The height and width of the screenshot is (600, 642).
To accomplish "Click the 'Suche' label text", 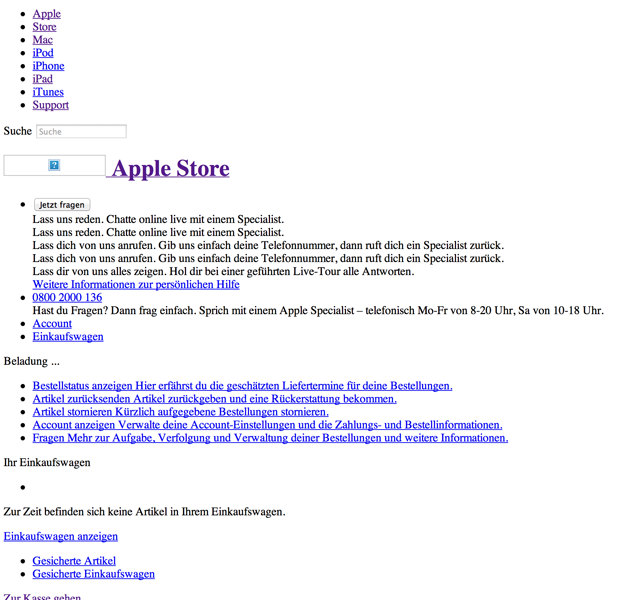I will click(x=18, y=131).
